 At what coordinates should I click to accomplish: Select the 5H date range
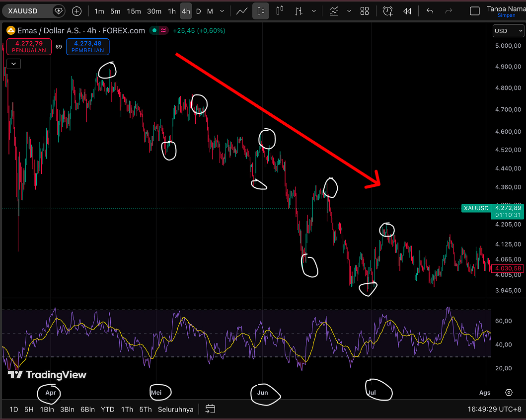tap(29, 409)
